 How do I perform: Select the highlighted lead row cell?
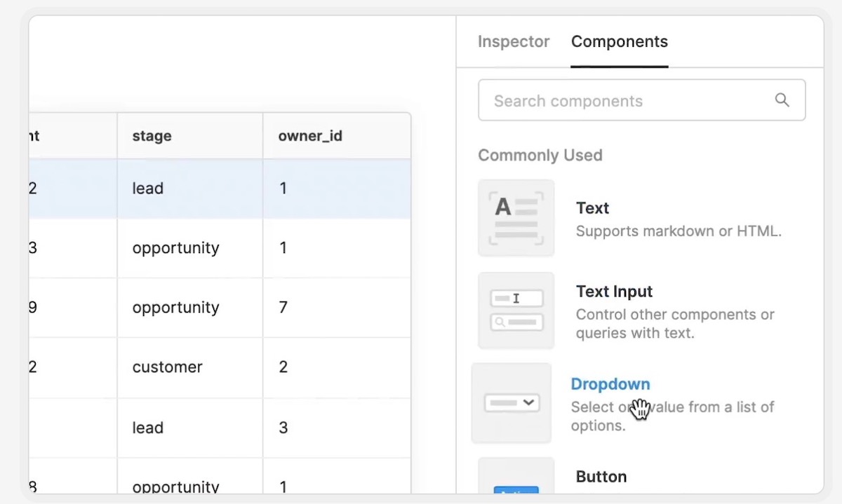[148, 189]
